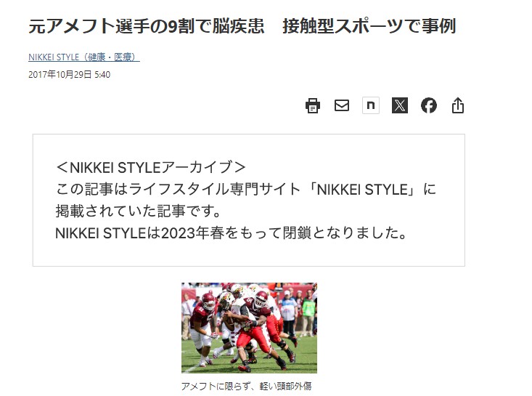Viewport: 532px width, 396px height.
Task: Click the line 掲載されていた記事です。
Action: [139, 211]
